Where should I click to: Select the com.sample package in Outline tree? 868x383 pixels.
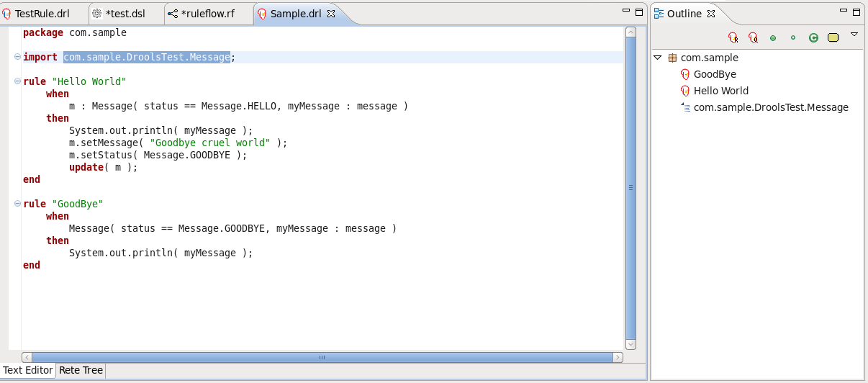(x=702, y=58)
